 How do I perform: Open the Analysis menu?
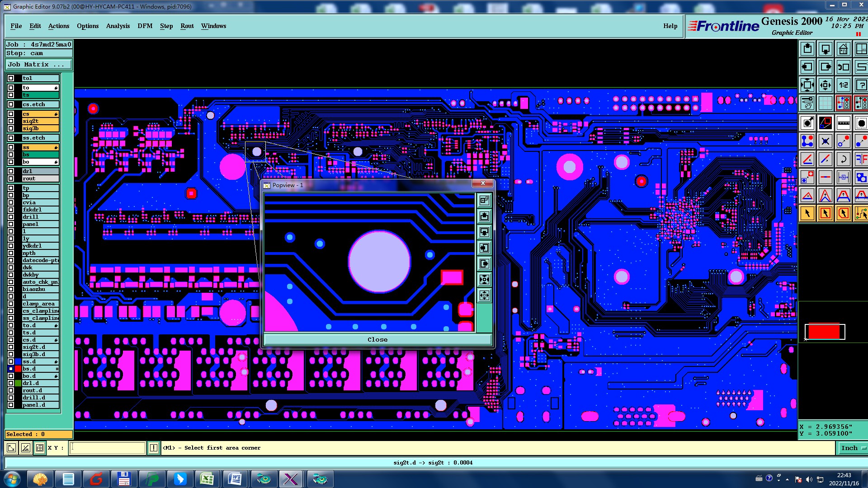click(118, 26)
